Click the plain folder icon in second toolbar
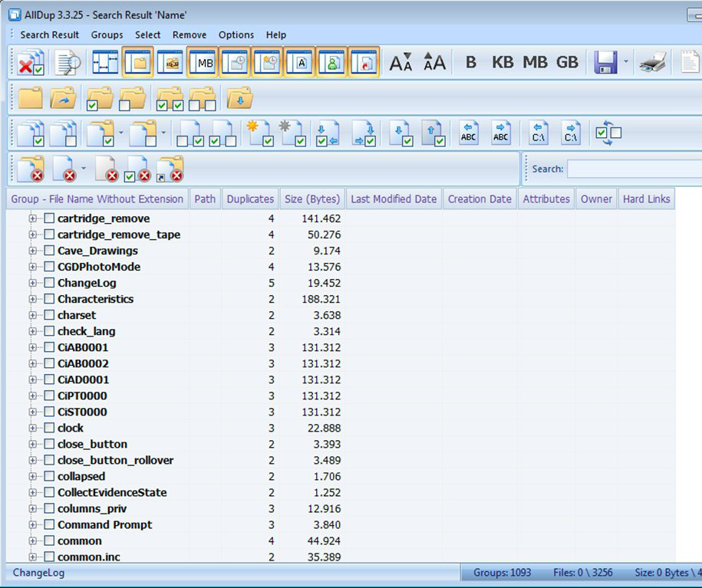 pyautogui.click(x=31, y=98)
